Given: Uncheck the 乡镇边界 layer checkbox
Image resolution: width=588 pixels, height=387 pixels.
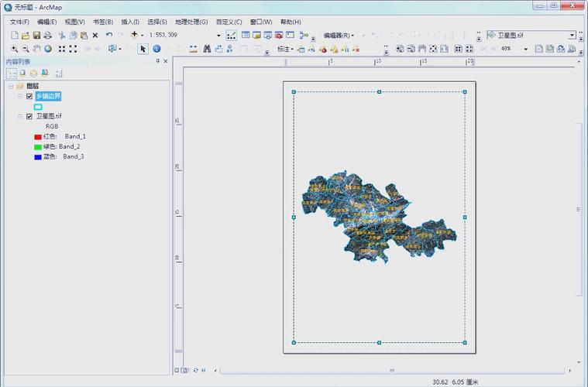Looking at the screenshot, I should (x=29, y=96).
